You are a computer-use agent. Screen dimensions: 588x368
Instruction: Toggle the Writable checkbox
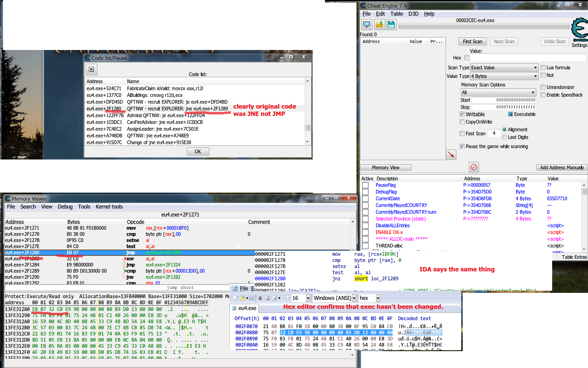click(x=462, y=114)
